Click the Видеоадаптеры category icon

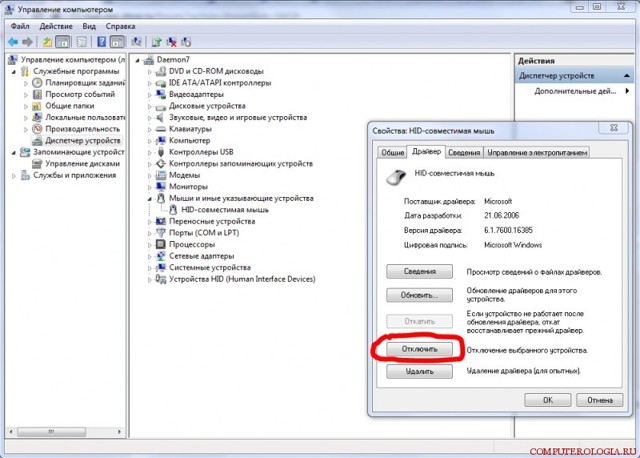click(161, 94)
